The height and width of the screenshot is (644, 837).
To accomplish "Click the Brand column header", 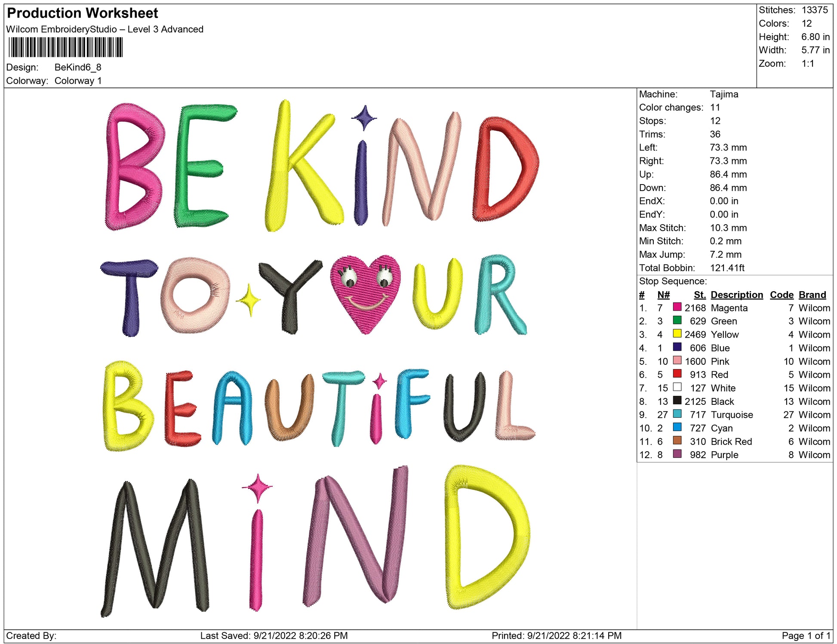I will (812, 295).
